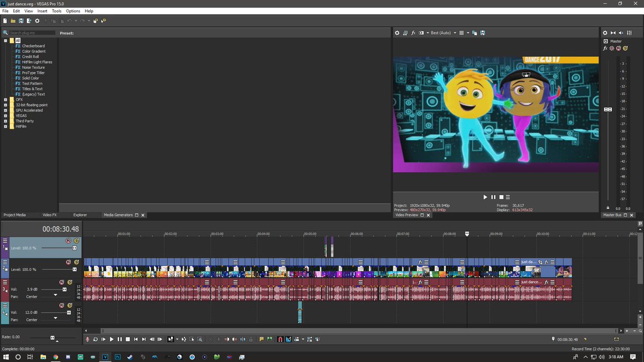Expand the GPU Accelerated folder
Screen dimensions: 644x362
coord(5,110)
